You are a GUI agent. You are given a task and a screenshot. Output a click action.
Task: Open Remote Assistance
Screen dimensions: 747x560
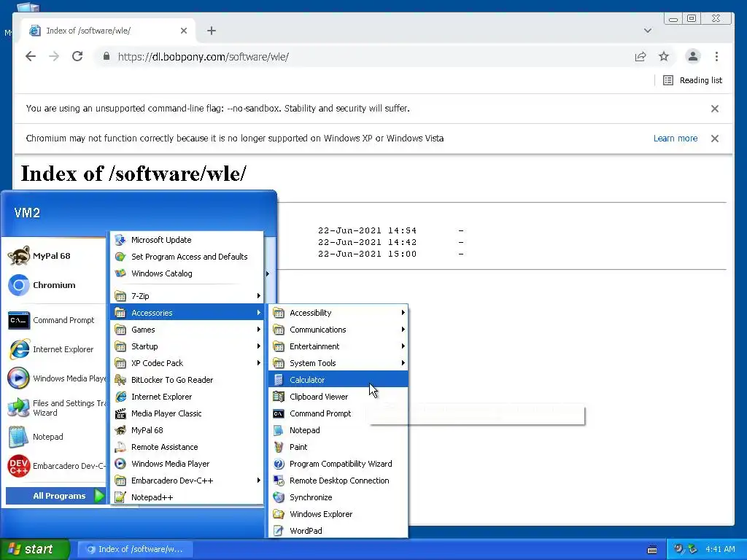187,447
